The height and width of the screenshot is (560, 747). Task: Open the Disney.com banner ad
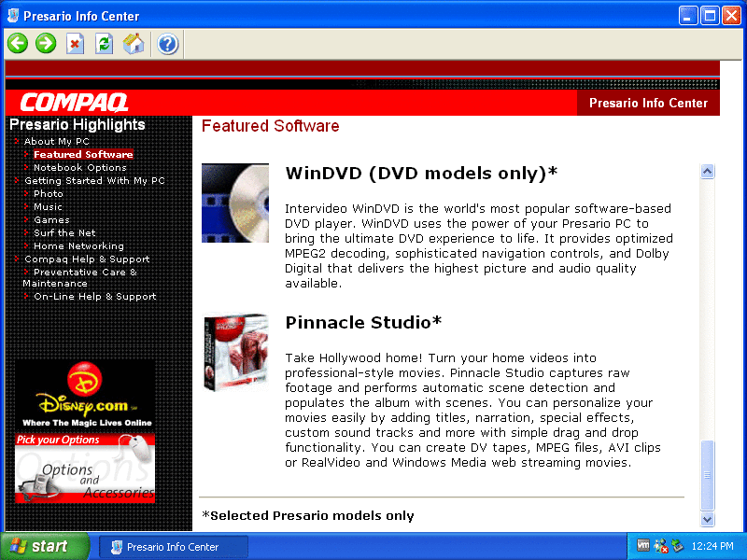click(85, 395)
